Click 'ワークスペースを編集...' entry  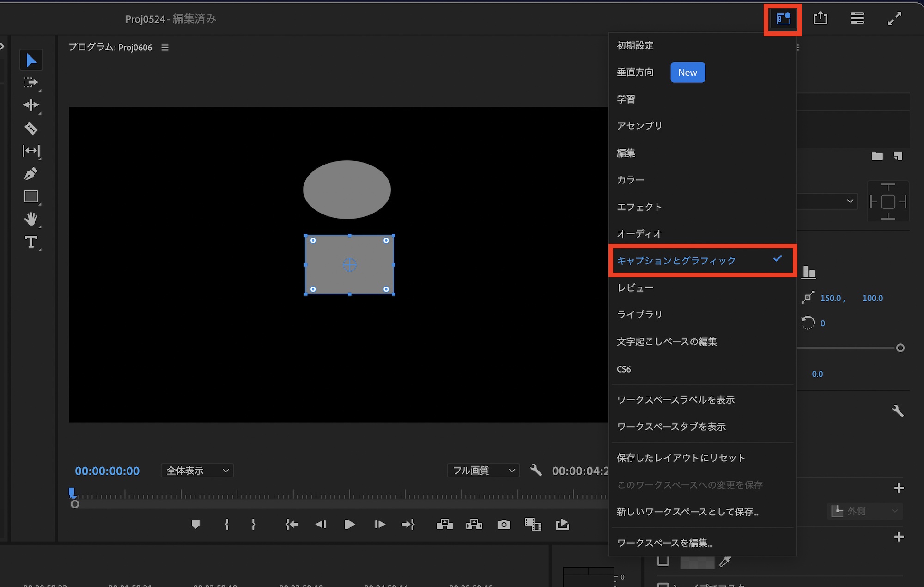click(x=664, y=543)
